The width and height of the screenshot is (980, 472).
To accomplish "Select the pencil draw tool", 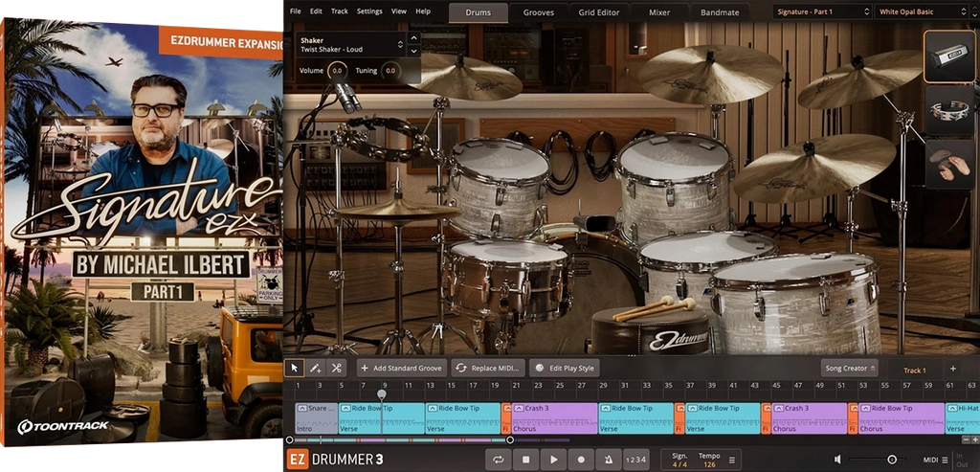I will pos(315,368).
